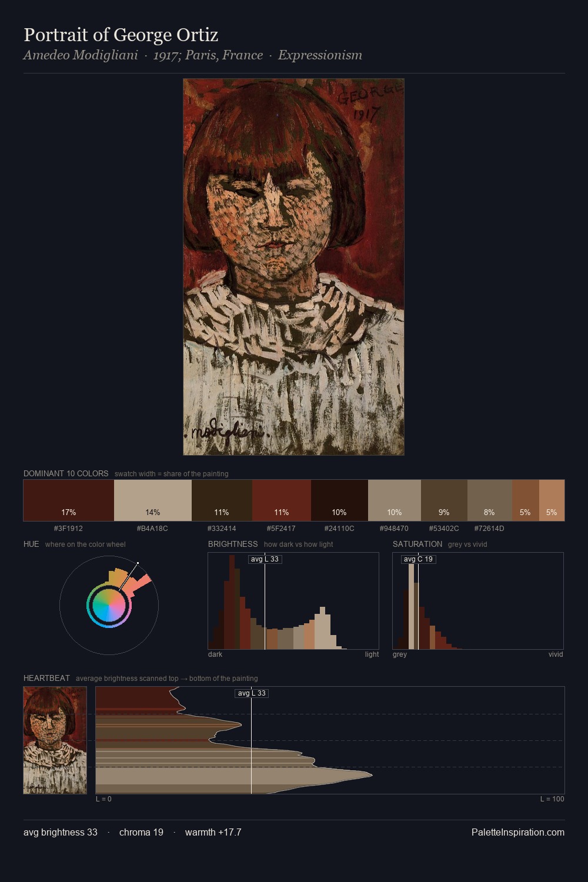Viewport: 588px width, 882px height.
Task: Click the 'L = 100' axis label
Action: click(552, 799)
